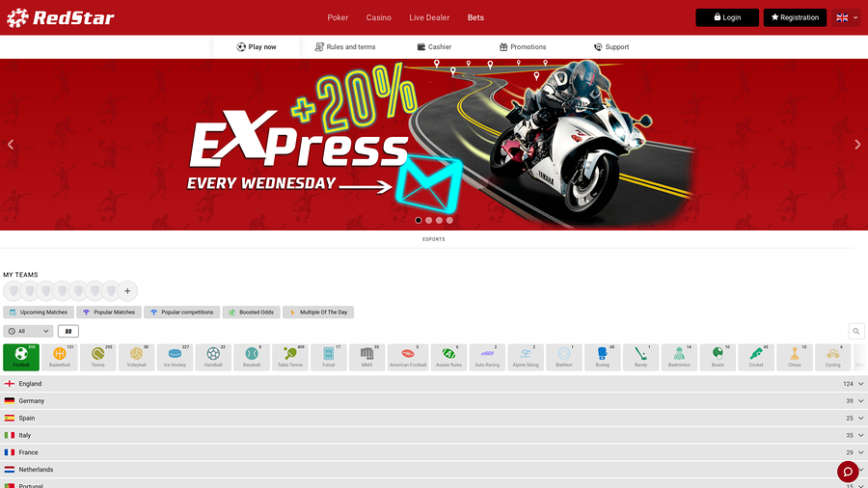Go to the previous banner slide
The width and height of the screenshot is (868, 488).
11,145
